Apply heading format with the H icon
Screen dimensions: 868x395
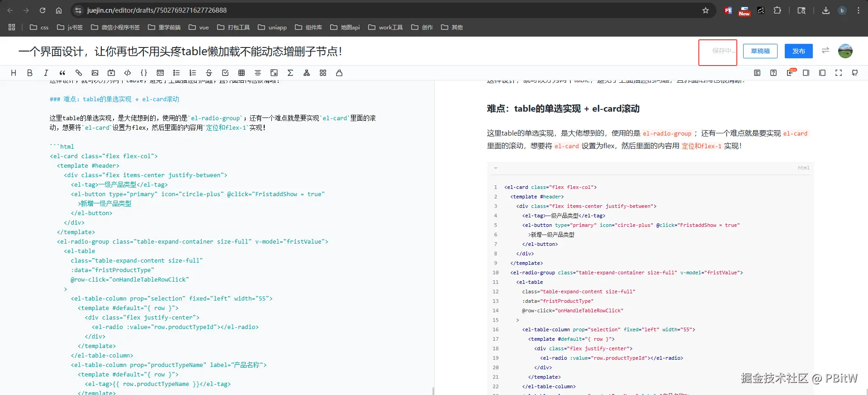(14, 73)
